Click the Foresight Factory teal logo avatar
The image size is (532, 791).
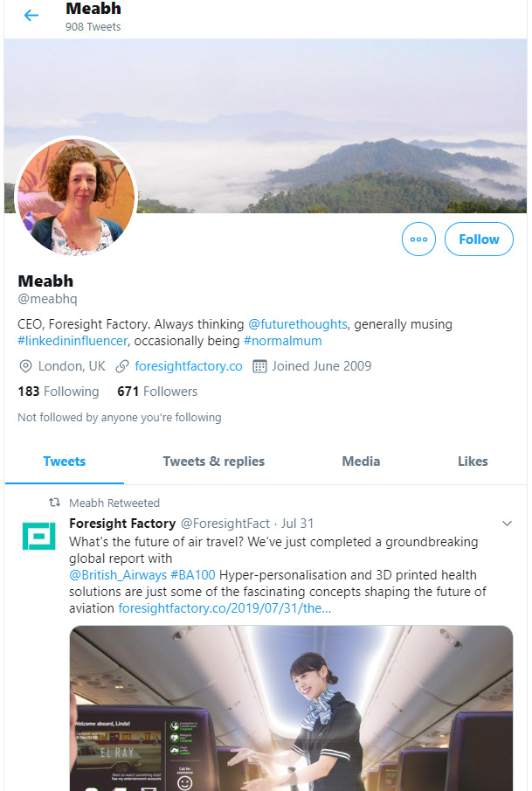point(38,534)
